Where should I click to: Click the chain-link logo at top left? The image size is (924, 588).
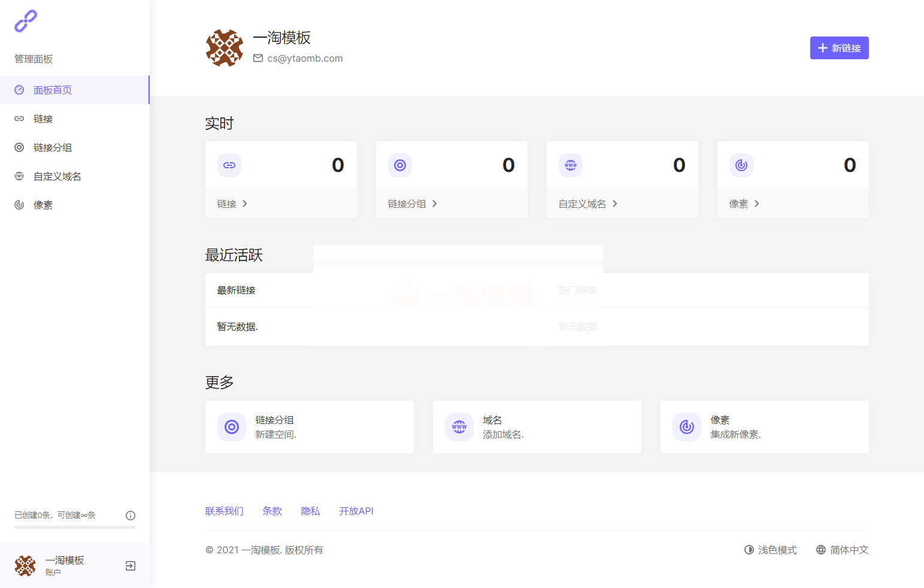click(x=26, y=20)
